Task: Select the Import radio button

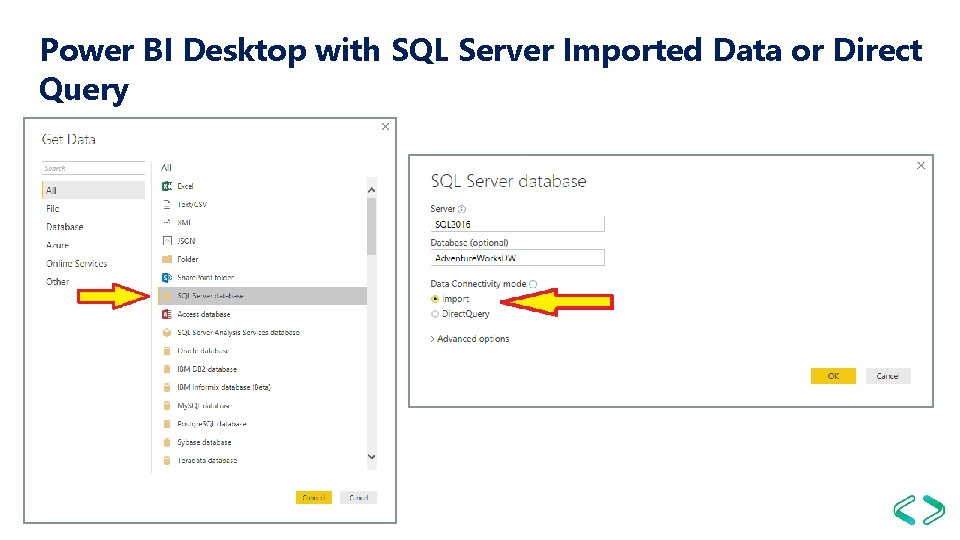Action: pos(435,299)
